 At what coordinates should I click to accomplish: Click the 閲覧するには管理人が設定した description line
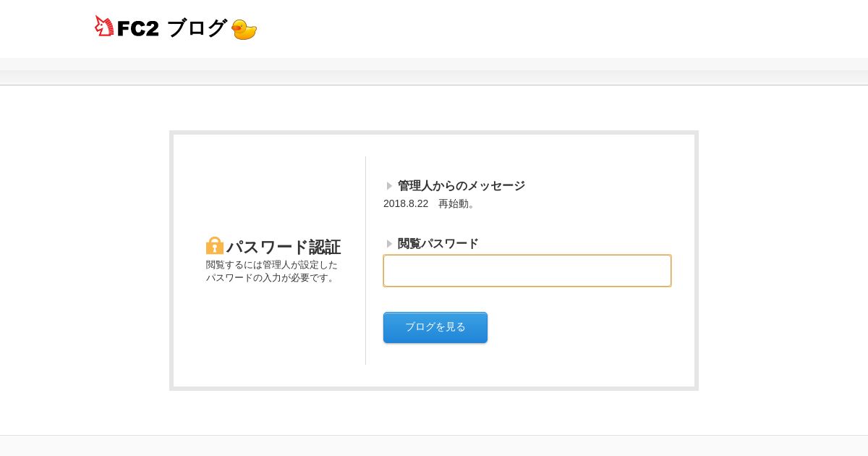(x=272, y=265)
